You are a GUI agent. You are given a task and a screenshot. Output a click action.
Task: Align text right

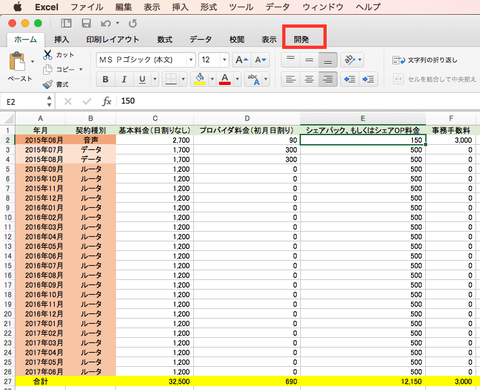click(328, 79)
